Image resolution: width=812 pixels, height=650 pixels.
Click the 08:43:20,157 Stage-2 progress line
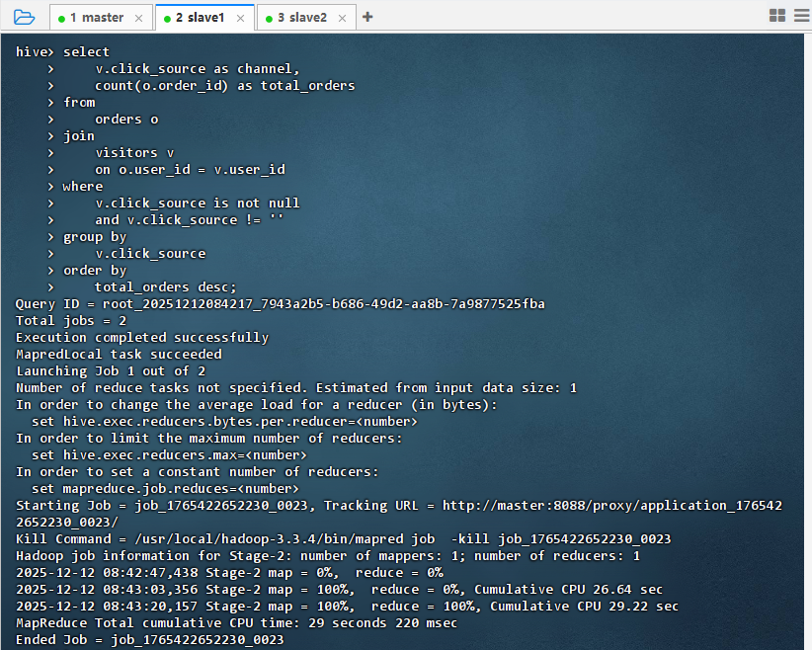347,607
